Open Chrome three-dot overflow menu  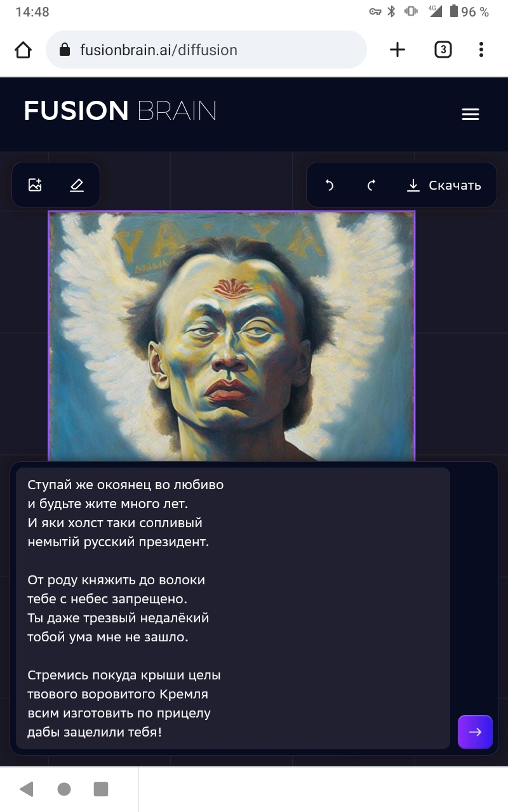pyautogui.click(x=481, y=49)
